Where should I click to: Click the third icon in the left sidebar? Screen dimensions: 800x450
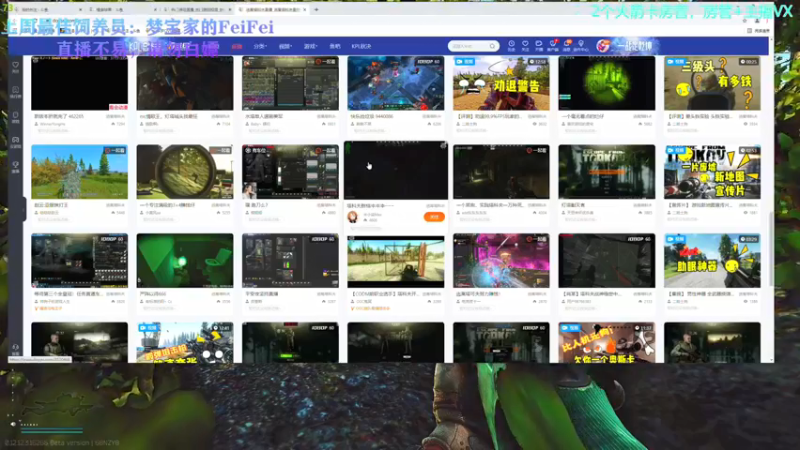16,117
